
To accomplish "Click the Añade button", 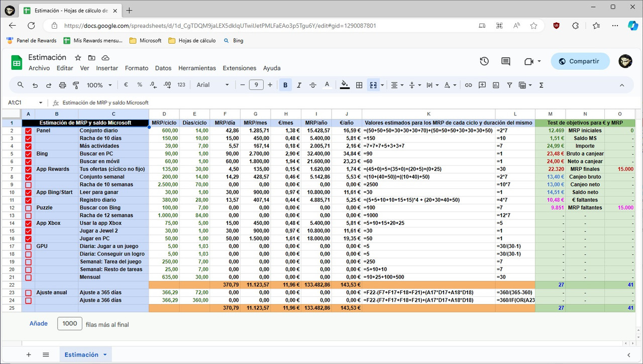I will (39, 324).
